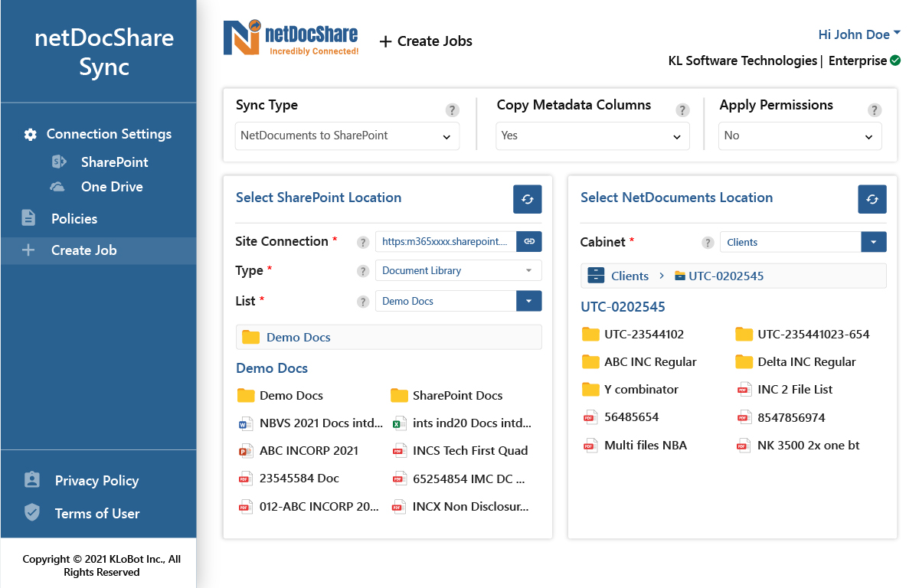919x588 pixels.
Task: Open the ABC INC Regular folder
Action: (x=639, y=361)
